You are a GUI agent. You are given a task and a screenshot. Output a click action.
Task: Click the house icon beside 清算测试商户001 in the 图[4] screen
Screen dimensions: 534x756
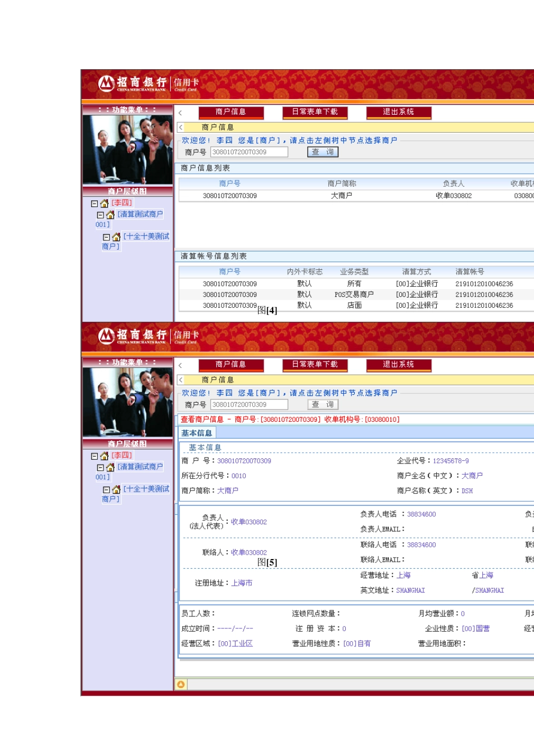[110, 214]
